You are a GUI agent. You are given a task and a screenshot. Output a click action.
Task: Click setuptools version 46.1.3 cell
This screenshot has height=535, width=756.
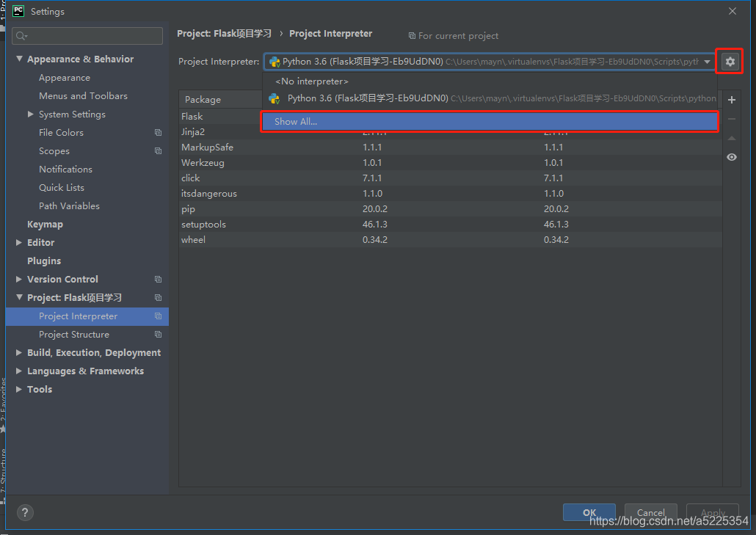click(375, 224)
